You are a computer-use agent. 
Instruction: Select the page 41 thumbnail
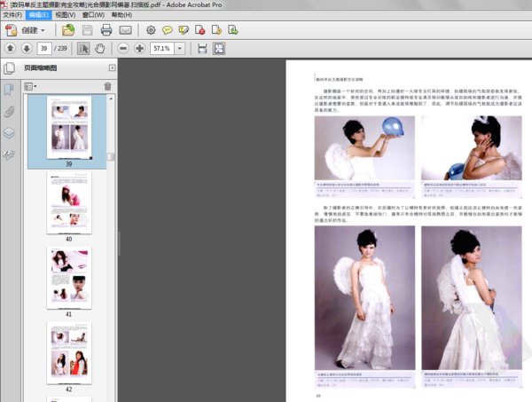coord(68,278)
